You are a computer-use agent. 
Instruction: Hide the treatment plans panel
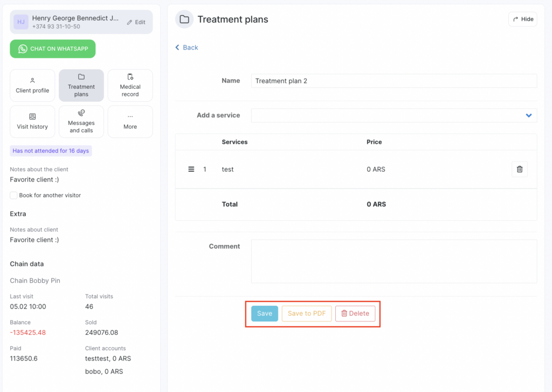[x=522, y=19]
